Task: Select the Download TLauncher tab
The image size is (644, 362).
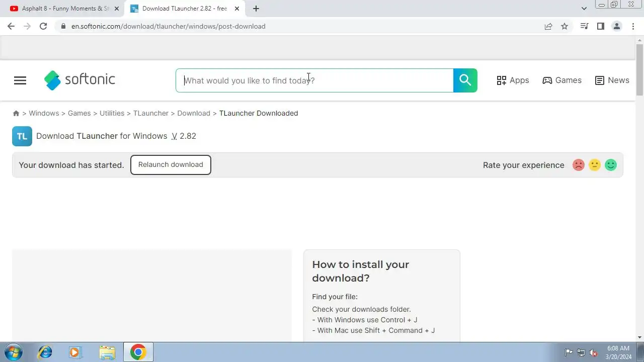Action: tap(185, 9)
